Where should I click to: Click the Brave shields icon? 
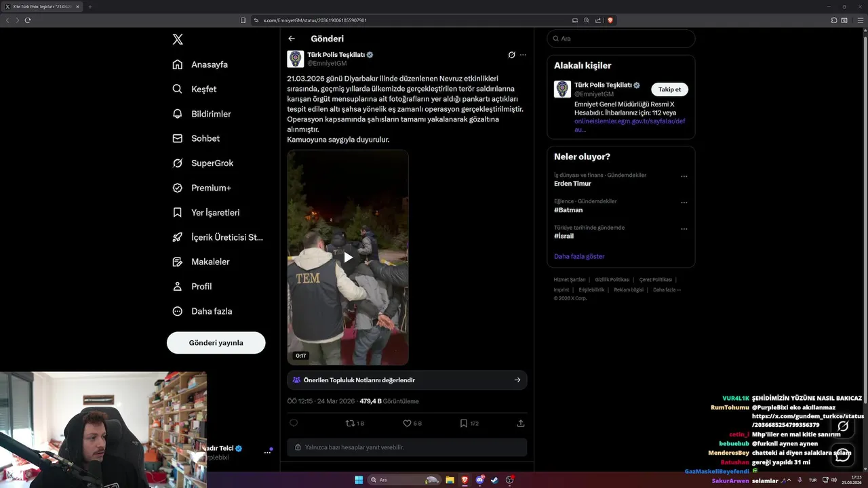610,20
